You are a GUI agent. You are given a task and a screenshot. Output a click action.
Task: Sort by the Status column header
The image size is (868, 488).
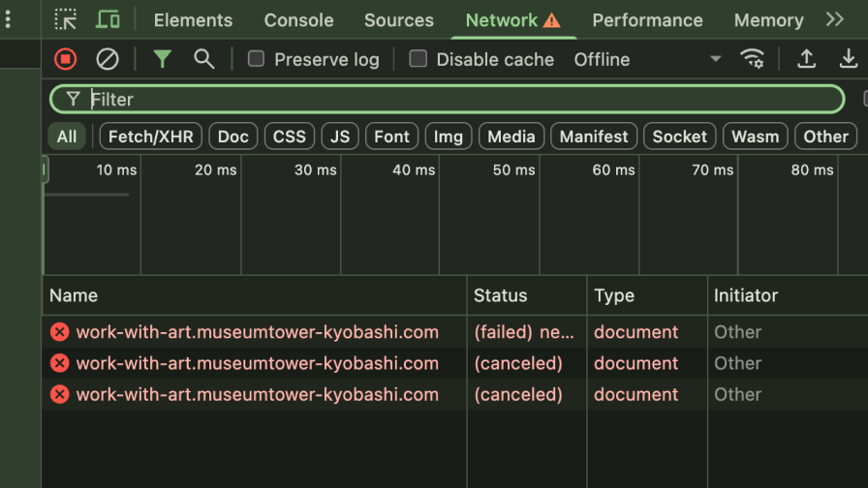click(526, 295)
